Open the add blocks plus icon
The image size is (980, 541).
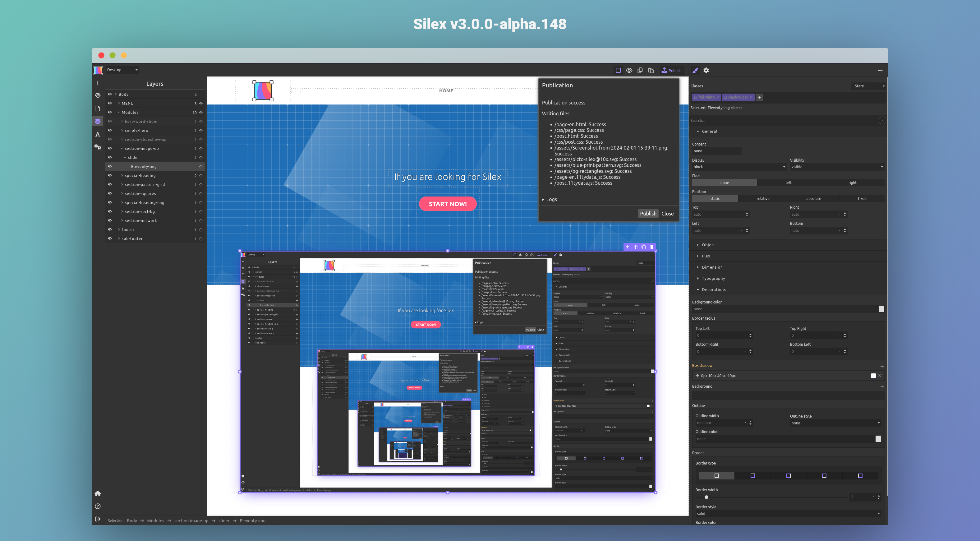pos(98,83)
